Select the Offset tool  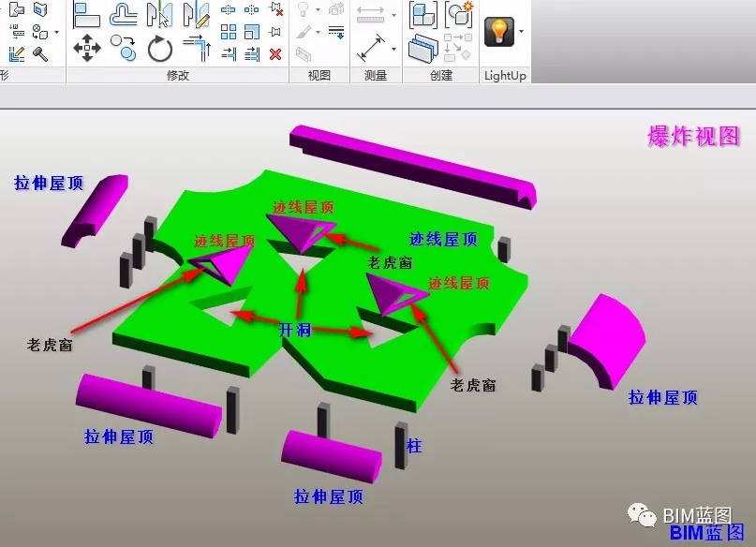(x=123, y=14)
